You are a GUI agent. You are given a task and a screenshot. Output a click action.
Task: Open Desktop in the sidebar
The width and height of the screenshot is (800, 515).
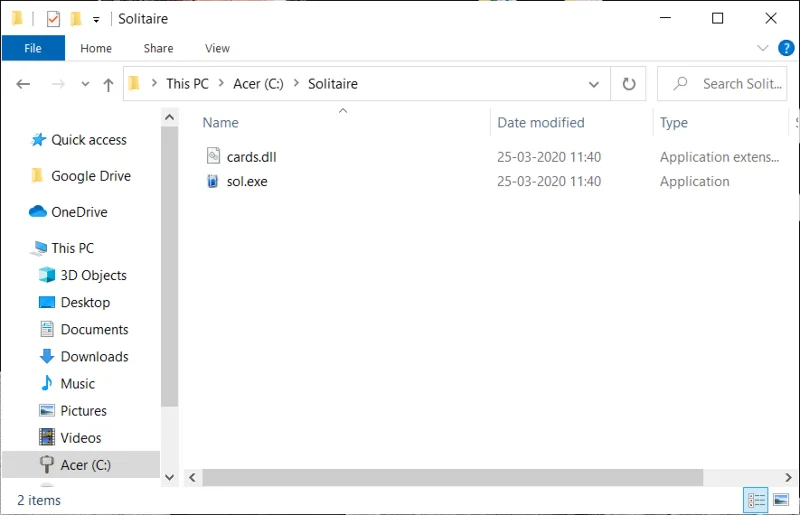[85, 302]
